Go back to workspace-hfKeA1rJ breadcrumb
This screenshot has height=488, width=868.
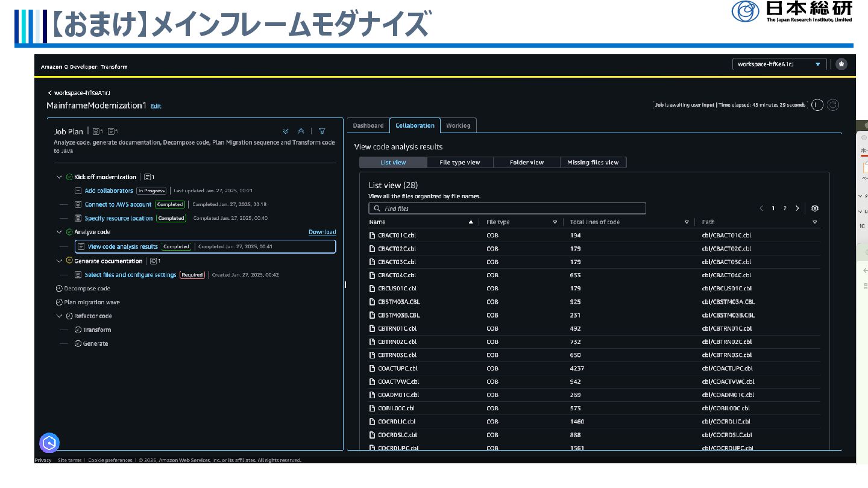79,93
